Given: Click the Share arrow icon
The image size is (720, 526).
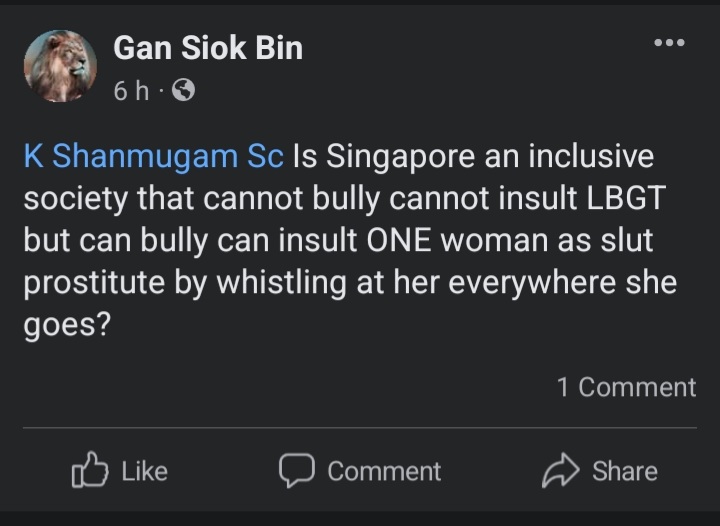Looking at the screenshot, I should click(x=561, y=471).
